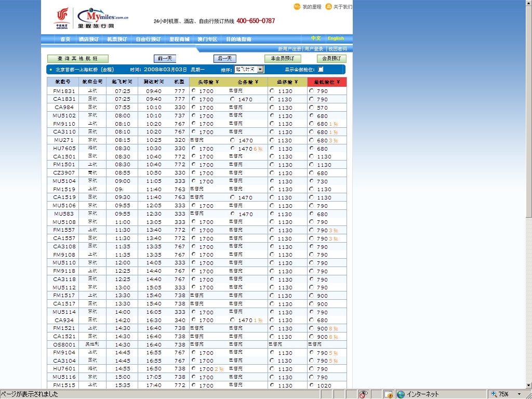Expand the zoom level dropdown arrow
The height and width of the screenshot is (399, 532).
point(518,394)
